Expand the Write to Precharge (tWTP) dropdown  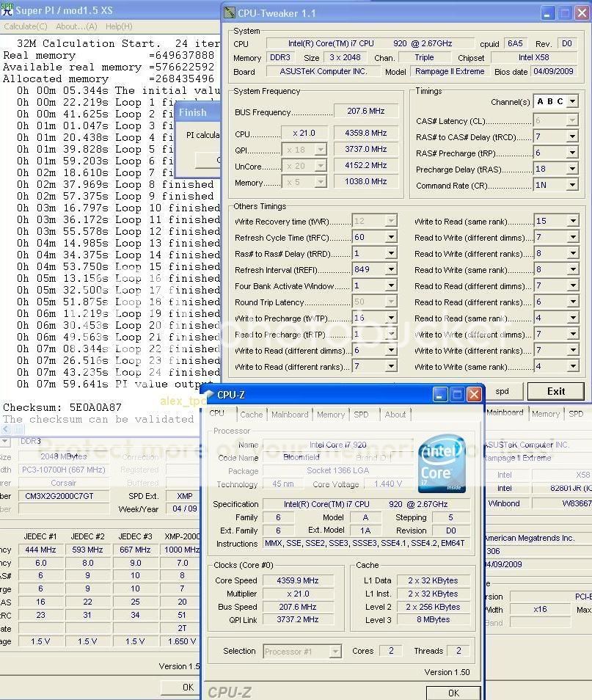(391, 318)
